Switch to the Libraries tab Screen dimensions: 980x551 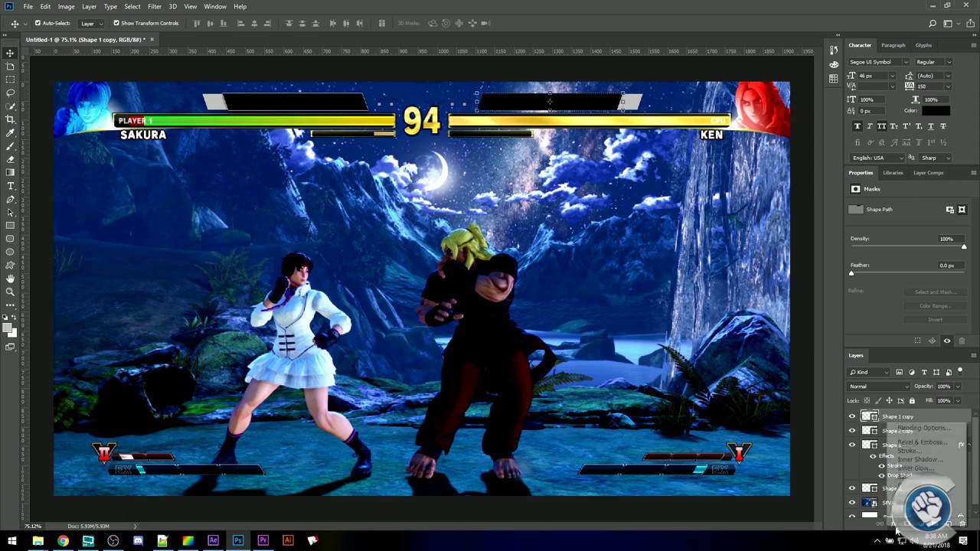point(893,172)
